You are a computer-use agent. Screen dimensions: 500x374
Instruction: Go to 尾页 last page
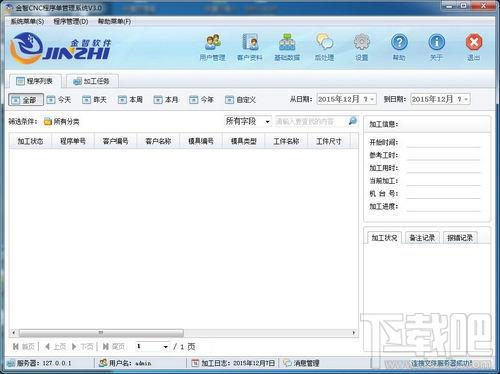pos(114,347)
